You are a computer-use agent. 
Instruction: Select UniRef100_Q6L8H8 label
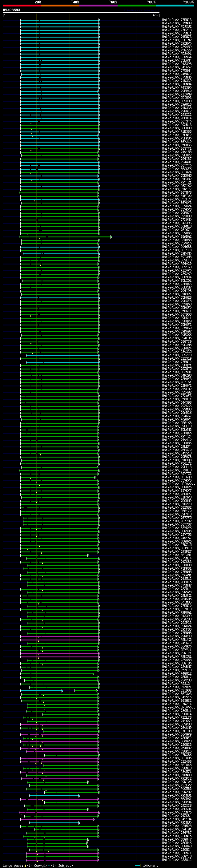point(177,128)
